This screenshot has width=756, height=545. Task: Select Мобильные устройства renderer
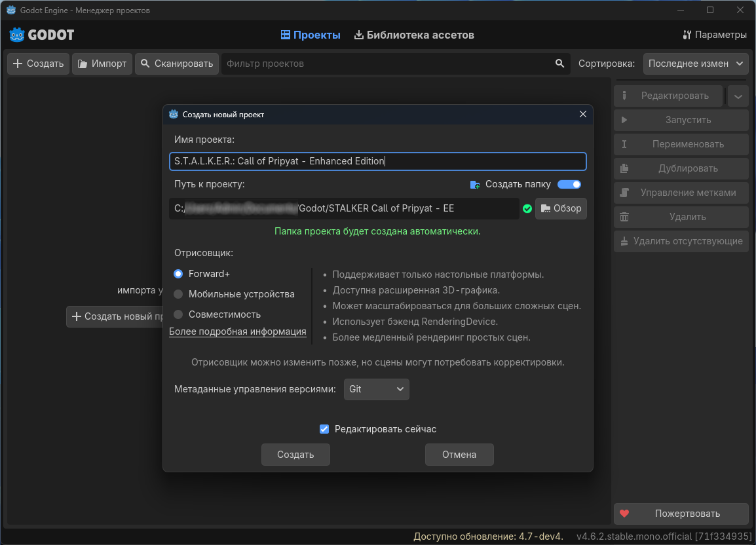235,294
